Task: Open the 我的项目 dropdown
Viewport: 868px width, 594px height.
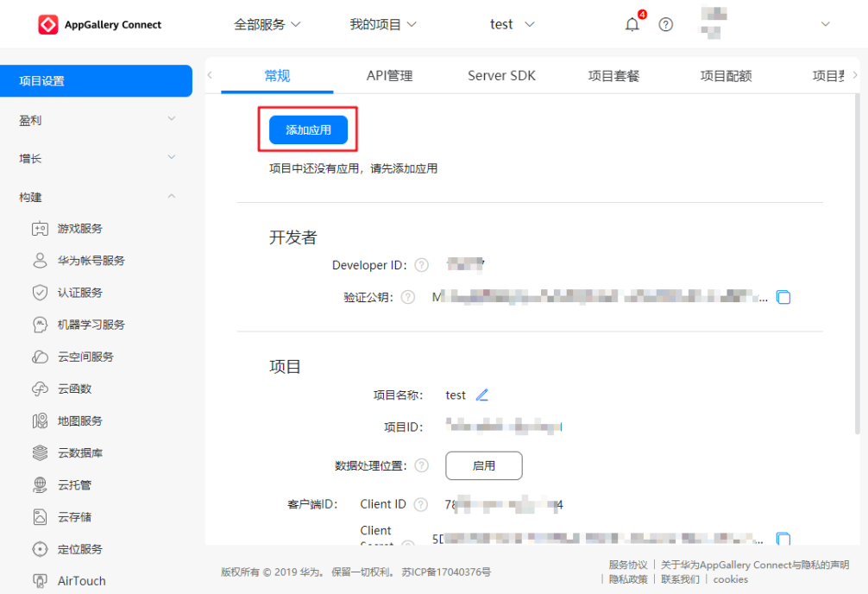Action: click(382, 24)
